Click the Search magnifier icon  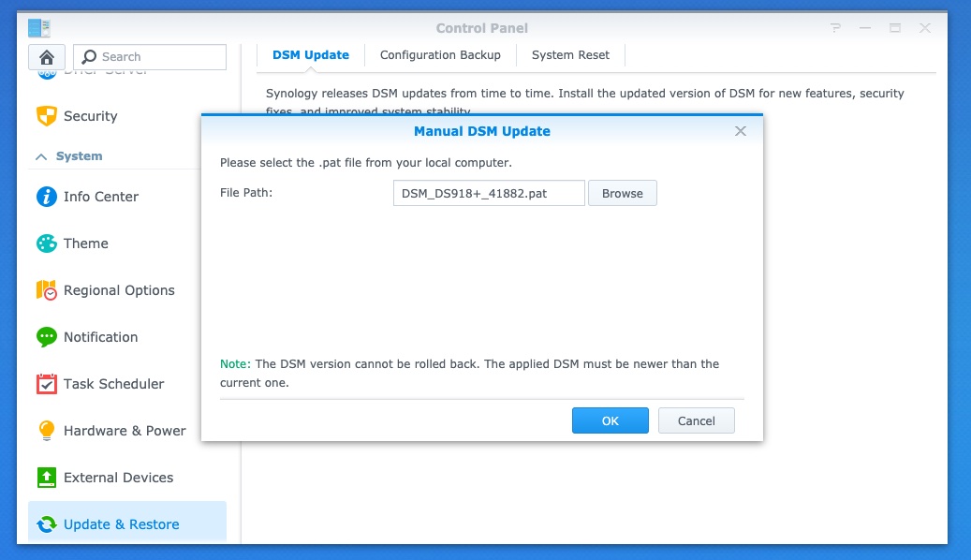[x=89, y=56]
